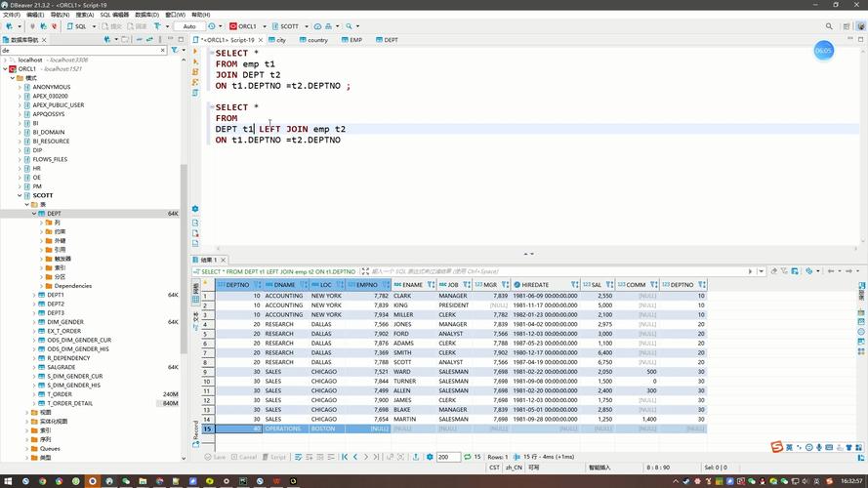Select the SALGRADE table in tree
This screenshot has height=488, width=868.
point(61,367)
